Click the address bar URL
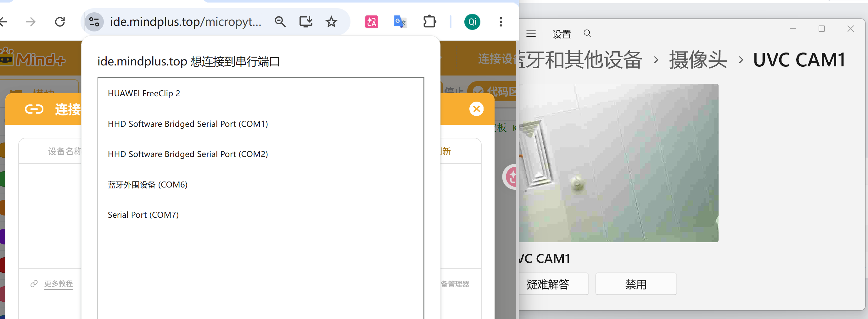Image resolution: width=868 pixels, height=319 pixels. 186,22
